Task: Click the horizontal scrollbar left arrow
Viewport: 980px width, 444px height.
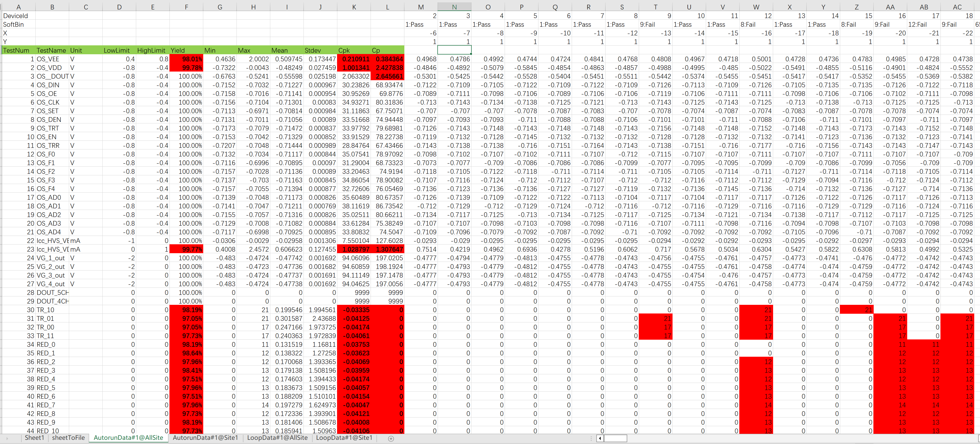Action: coord(600,438)
